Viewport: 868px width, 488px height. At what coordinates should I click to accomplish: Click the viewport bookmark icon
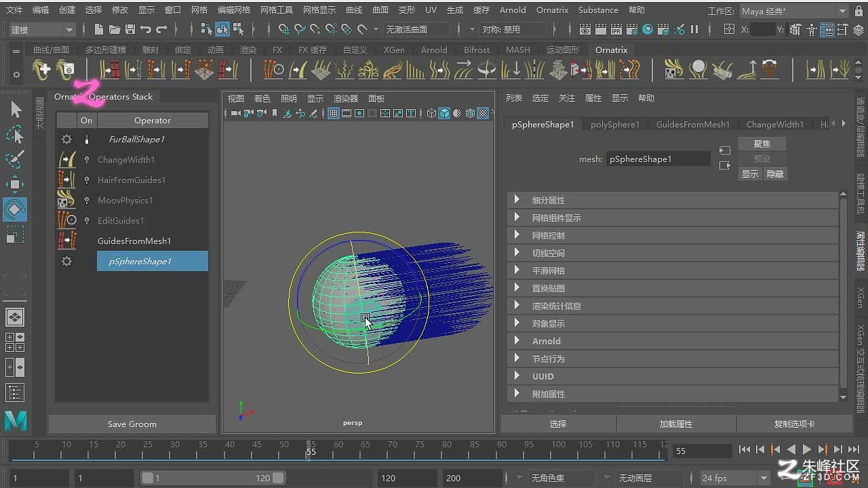(275, 113)
